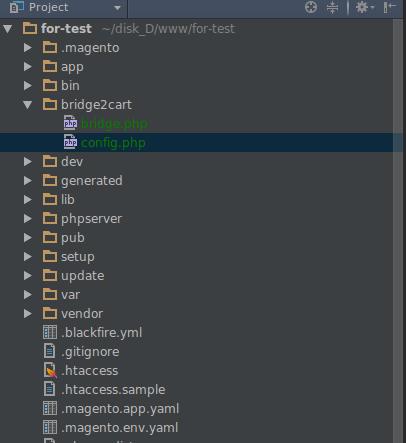Click the hide panel icon
406x443 pixels.
(x=389, y=7)
